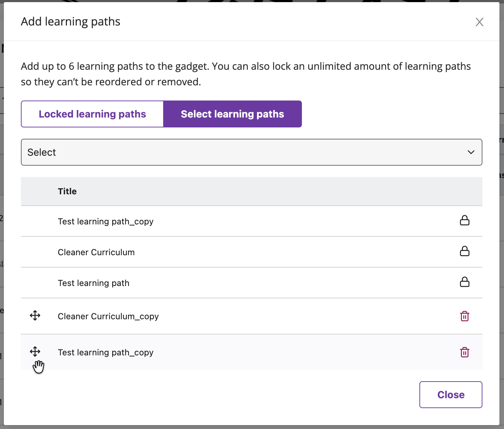Screen dimensions: 504x429
Task: Select the locked Test learning path title
Action: (x=93, y=283)
